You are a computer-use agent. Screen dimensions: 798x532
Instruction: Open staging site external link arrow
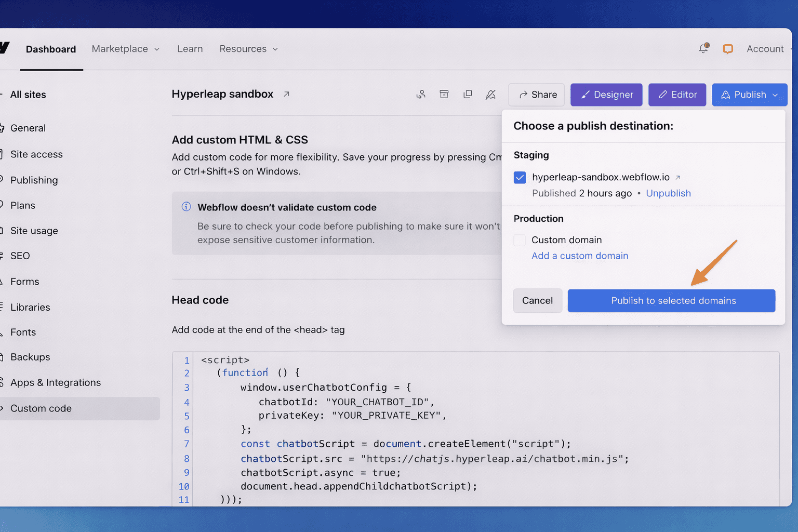[677, 178]
